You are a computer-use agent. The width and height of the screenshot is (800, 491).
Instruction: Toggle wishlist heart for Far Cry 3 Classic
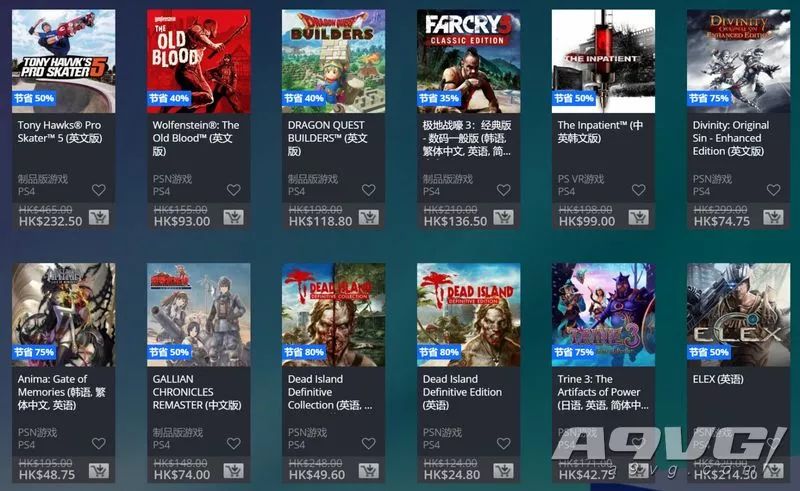pyautogui.click(x=504, y=190)
